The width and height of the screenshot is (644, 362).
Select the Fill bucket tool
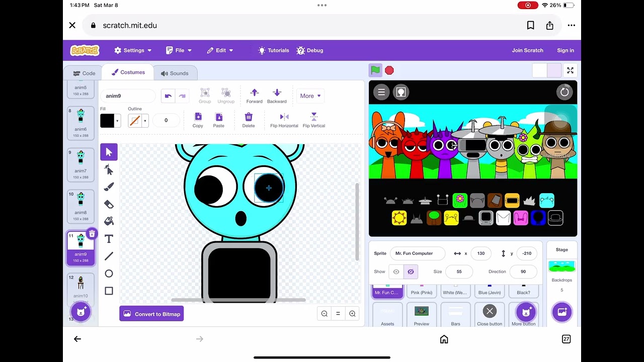point(109,221)
